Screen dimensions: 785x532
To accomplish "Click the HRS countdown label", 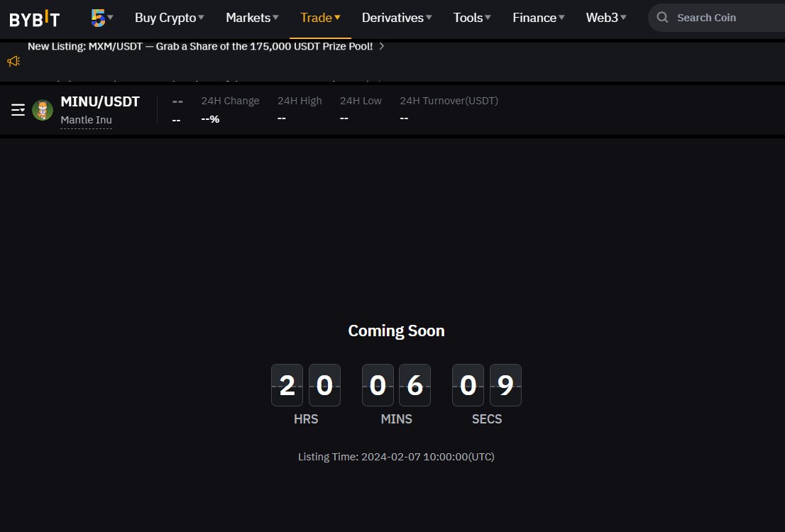I will 306,419.
